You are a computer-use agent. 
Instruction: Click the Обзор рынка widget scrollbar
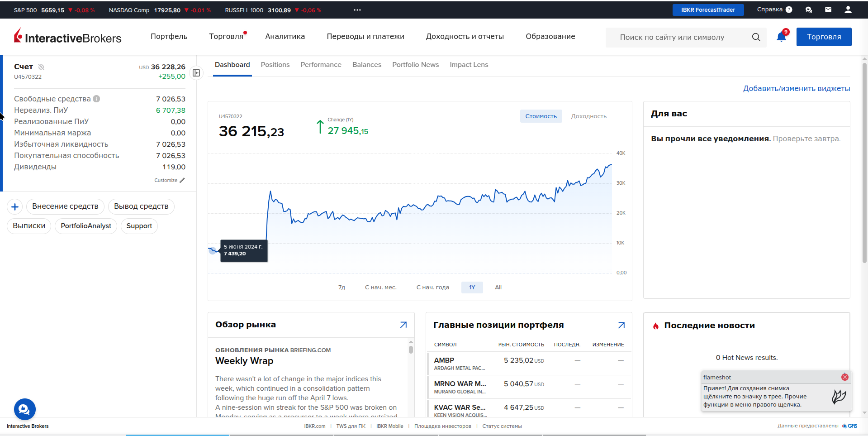pyautogui.click(x=411, y=350)
